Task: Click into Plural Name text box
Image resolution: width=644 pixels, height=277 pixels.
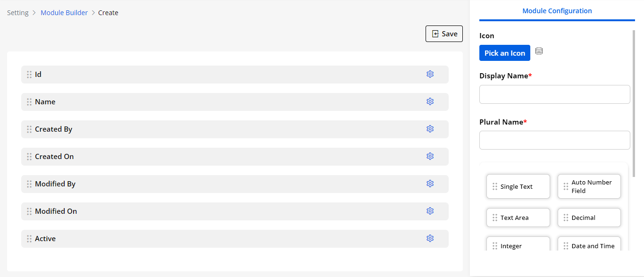Action: point(554,140)
